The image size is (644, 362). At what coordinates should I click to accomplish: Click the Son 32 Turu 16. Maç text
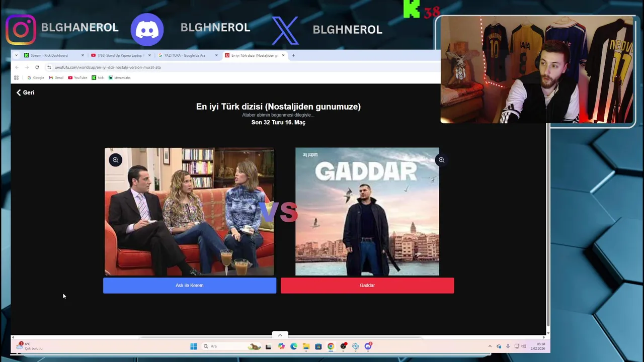coord(278,122)
